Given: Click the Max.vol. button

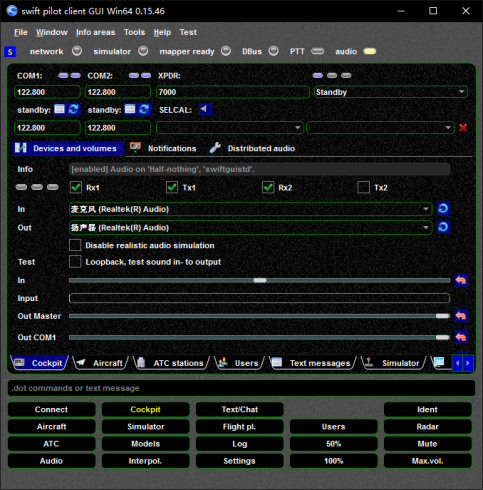Looking at the screenshot, I should [x=427, y=461].
